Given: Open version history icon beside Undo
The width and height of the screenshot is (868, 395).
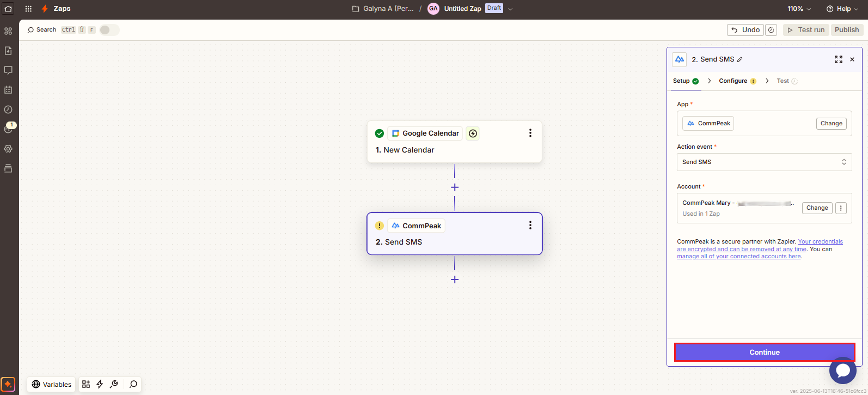Looking at the screenshot, I should (x=771, y=30).
